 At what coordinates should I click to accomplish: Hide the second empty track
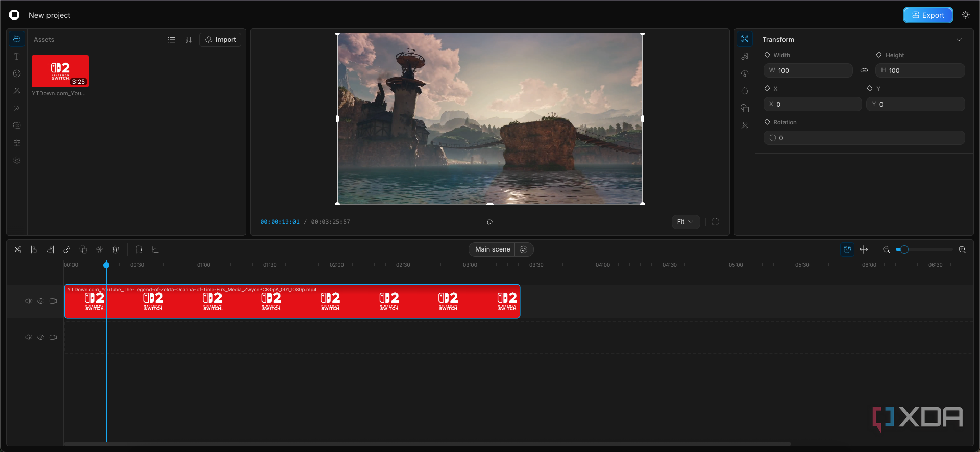tap(41, 337)
